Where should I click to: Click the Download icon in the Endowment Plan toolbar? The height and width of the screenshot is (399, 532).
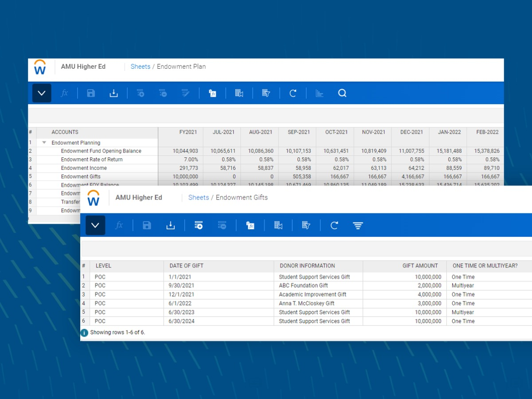(x=114, y=93)
